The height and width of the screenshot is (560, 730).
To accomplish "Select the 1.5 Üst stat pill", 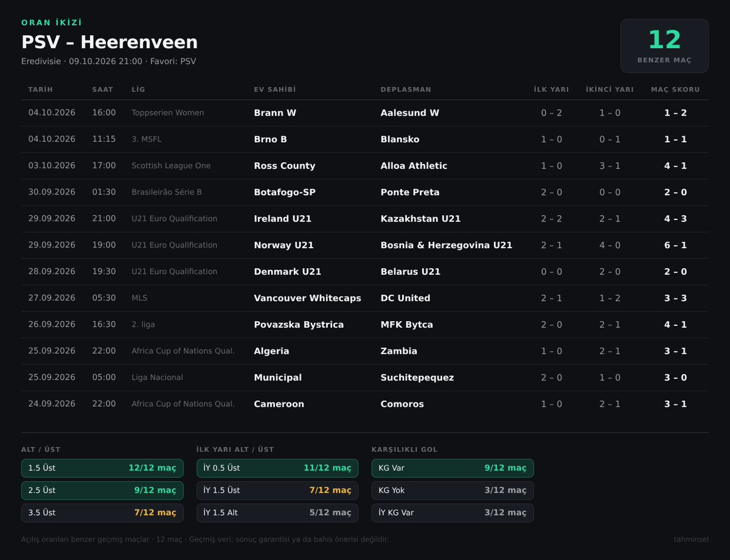I will click(x=102, y=468).
